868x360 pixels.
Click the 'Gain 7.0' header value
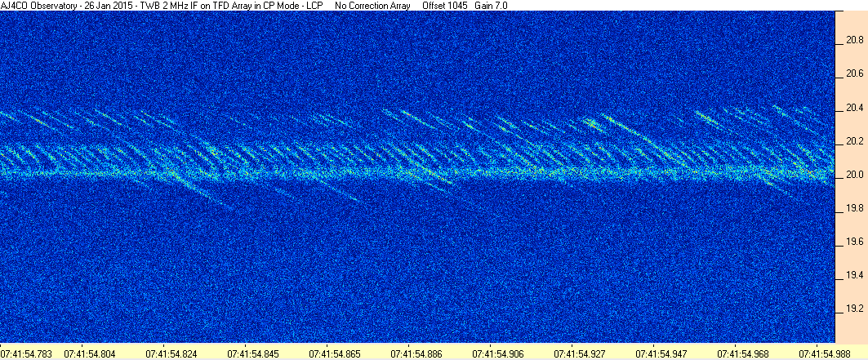point(491,6)
